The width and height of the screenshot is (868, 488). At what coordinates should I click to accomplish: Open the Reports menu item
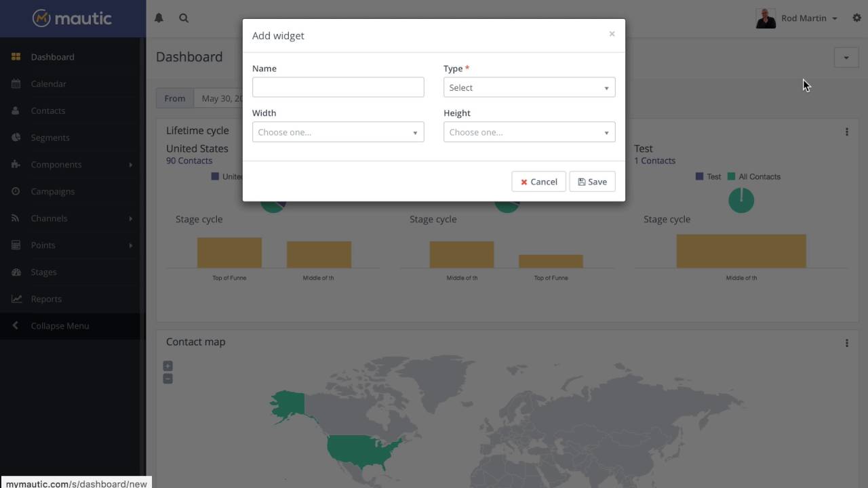[46, 299]
